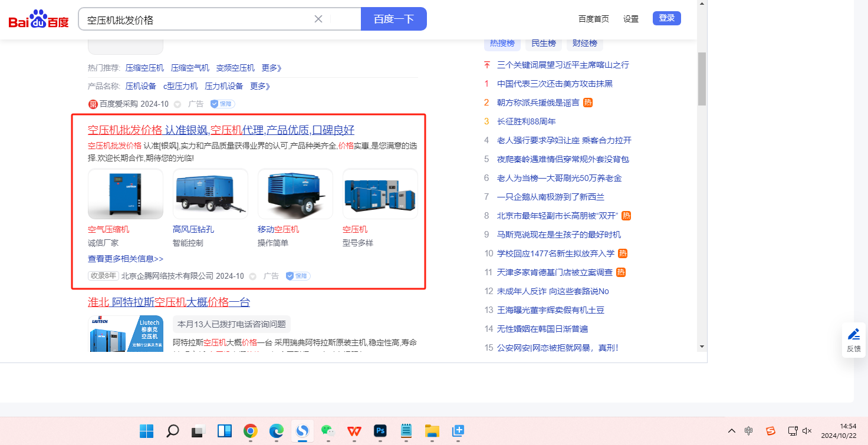The width and height of the screenshot is (868, 445).
Task: Switch to the 财经榜 tab
Action: tap(585, 43)
